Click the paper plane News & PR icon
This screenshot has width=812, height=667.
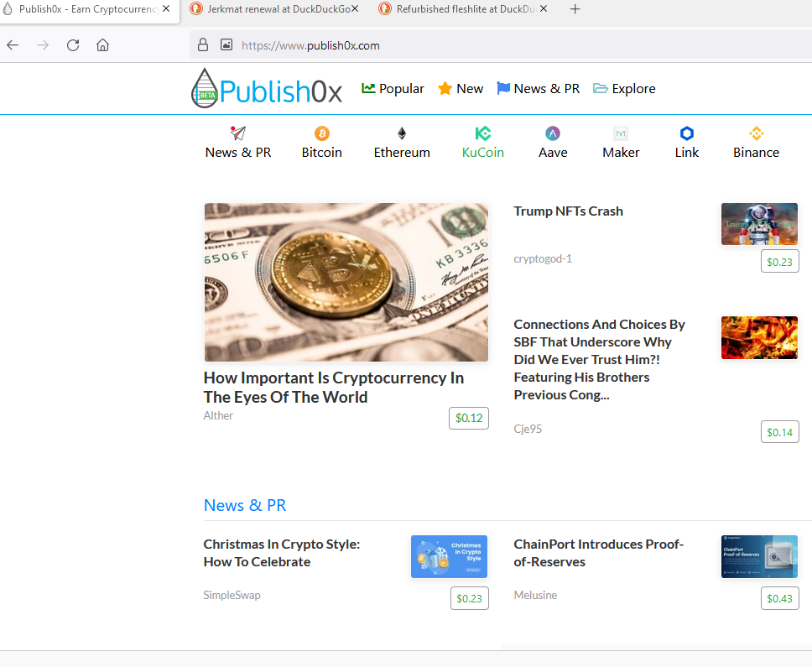238,133
